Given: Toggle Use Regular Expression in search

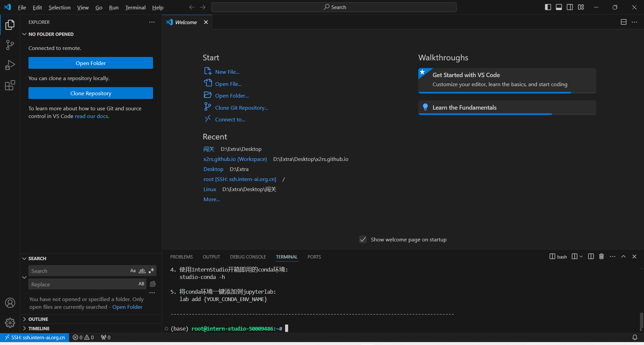Looking at the screenshot, I should pos(152,271).
